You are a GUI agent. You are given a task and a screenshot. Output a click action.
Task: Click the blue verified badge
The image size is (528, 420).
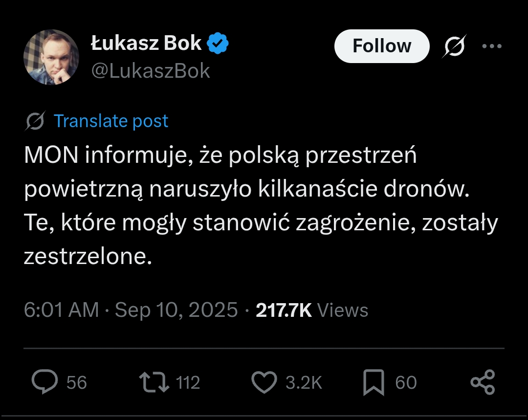click(218, 44)
